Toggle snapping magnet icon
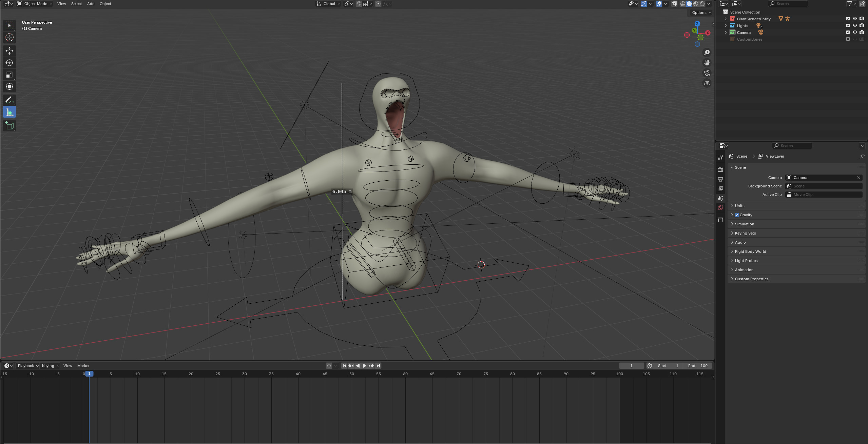868x444 pixels. click(x=359, y=4)
